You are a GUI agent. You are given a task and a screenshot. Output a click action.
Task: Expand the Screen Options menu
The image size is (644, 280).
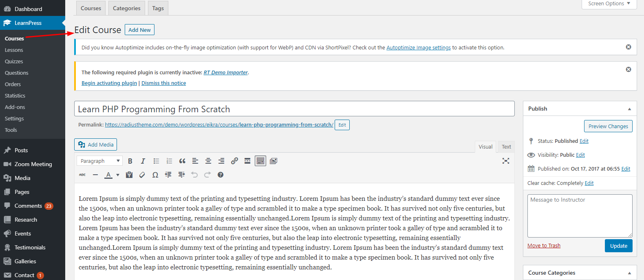click(x=609, y=4)
